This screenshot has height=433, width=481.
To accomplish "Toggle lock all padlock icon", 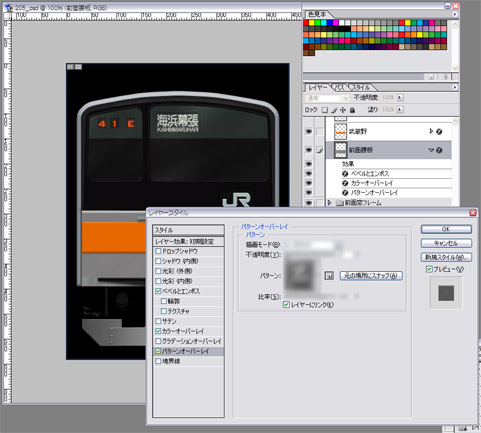I will point(352,110).
